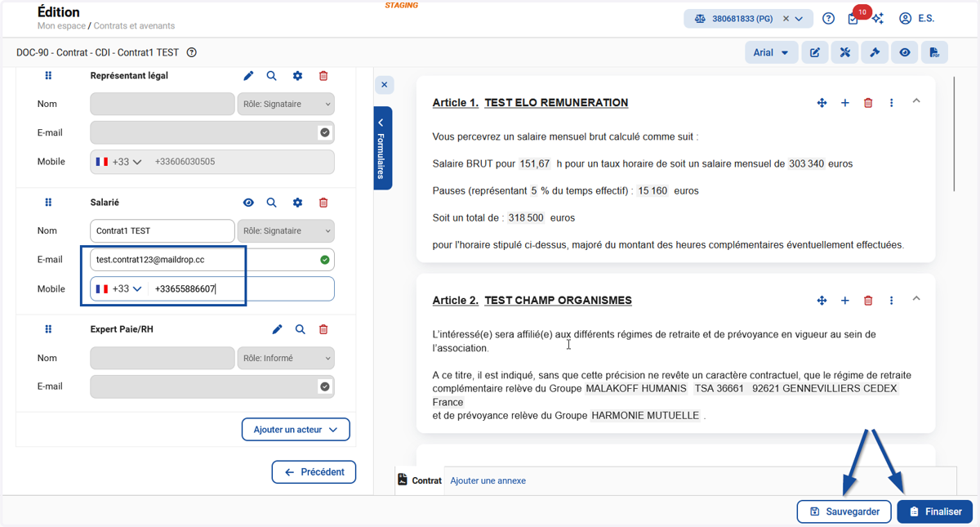Delete Article 2 with the trash icon
Screen dimensions: 980x527
[x=868, y=301]
